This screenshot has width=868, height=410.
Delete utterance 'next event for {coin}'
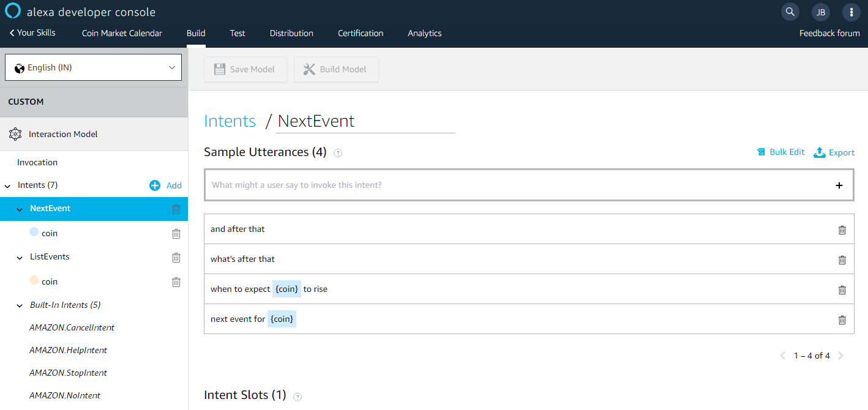(842, 319)
